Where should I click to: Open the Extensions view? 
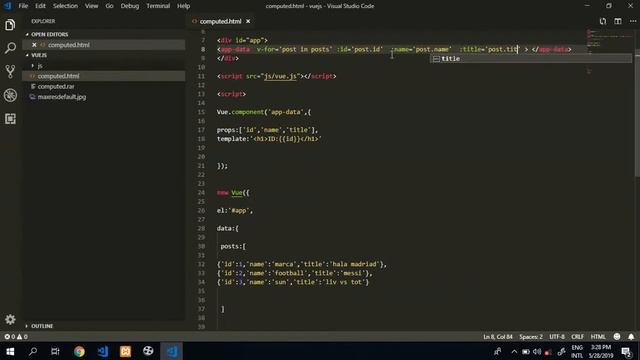10,119
